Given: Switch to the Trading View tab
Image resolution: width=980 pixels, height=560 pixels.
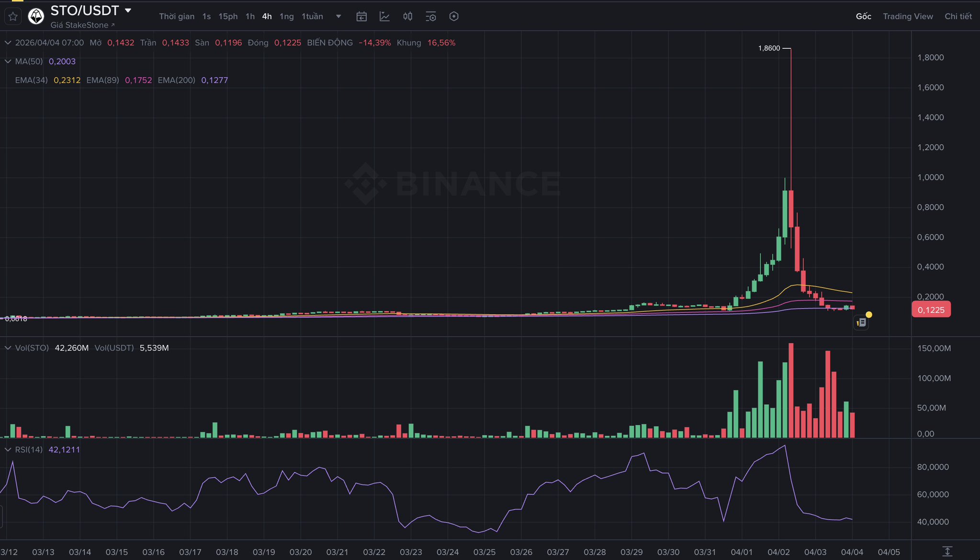Looking at the screenshot, I should pos(908,16).
